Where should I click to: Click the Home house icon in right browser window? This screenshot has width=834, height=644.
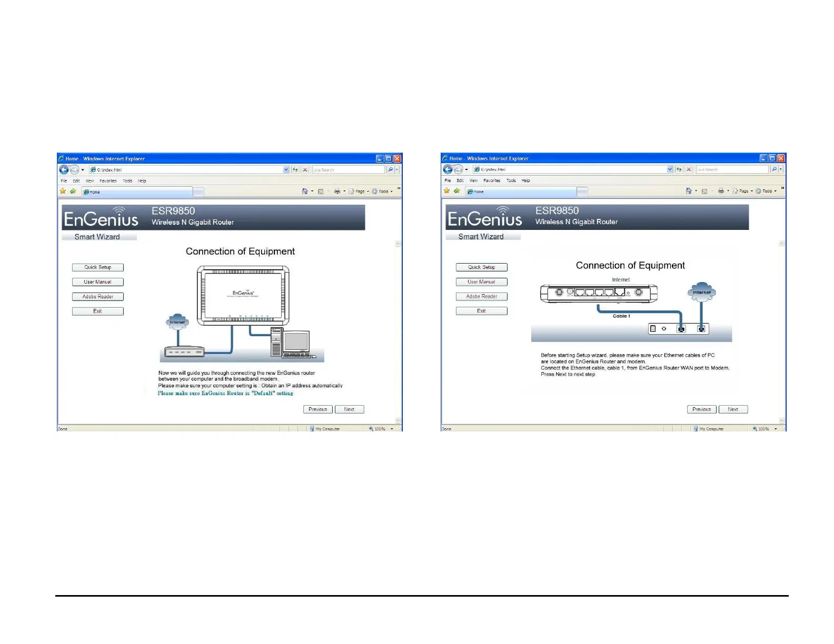pos(688,191)
